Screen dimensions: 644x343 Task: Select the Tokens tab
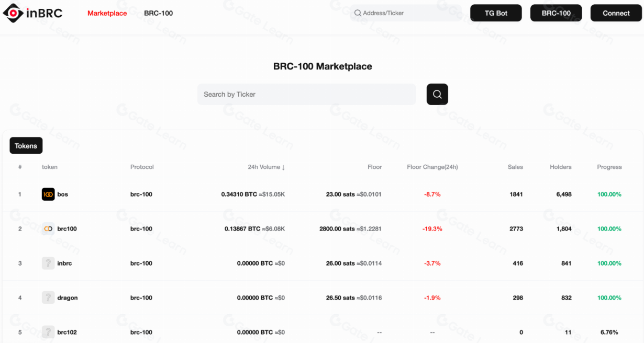(x=26, y=146)
